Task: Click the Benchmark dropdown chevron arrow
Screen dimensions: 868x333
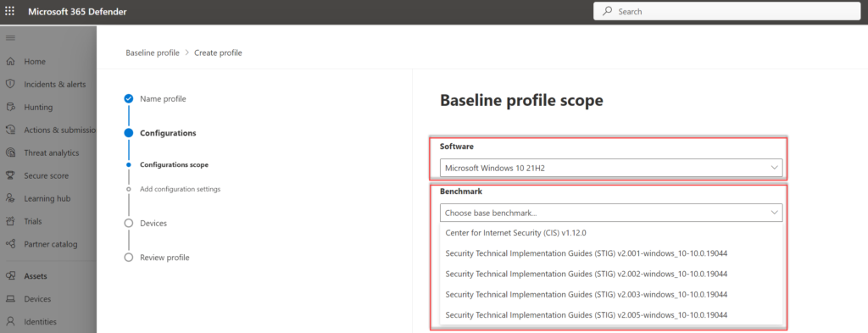Action: [774, 212]
